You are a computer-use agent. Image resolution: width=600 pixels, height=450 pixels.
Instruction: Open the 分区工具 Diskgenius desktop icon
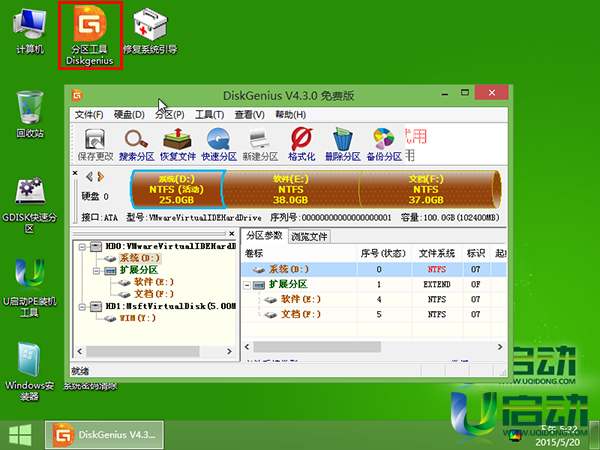[x=90, y=35]
